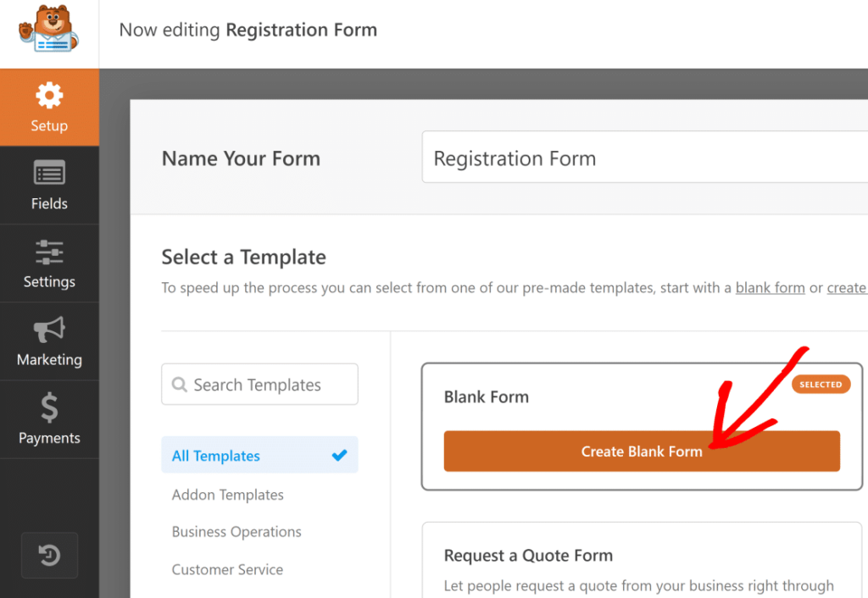Click the orange SELECTED badge
This screenshot has width=868, height=598.
click(821, 385)
